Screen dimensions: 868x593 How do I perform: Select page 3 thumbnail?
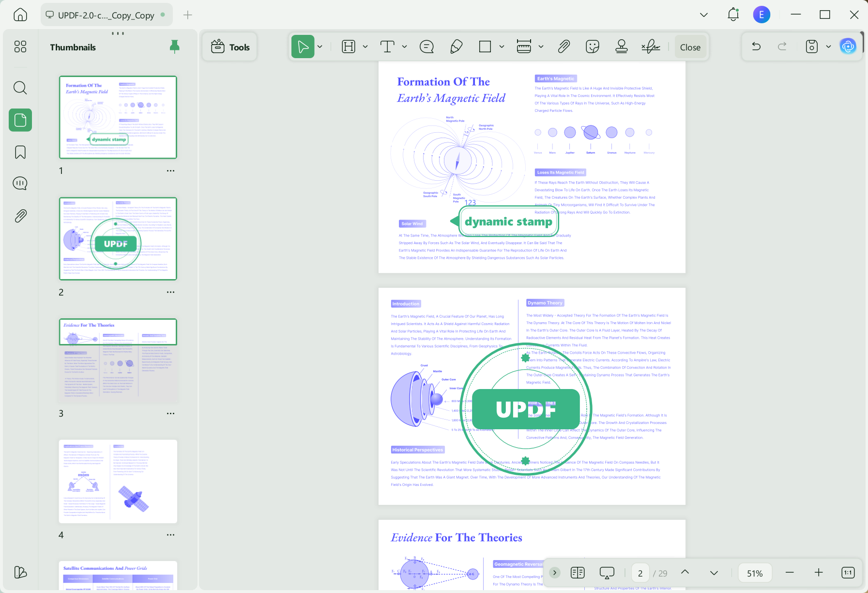pos(118,360)
